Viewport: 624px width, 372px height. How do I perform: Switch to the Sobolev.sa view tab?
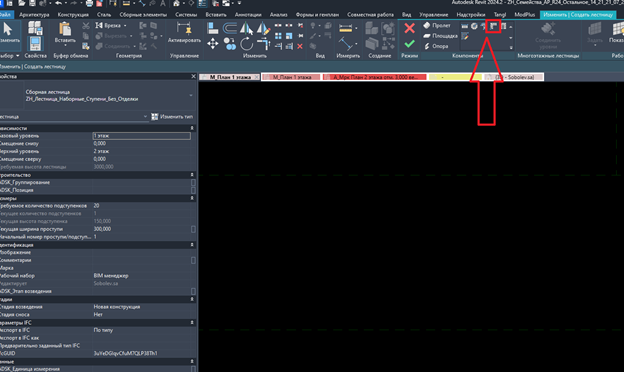(x=514, y=77)
